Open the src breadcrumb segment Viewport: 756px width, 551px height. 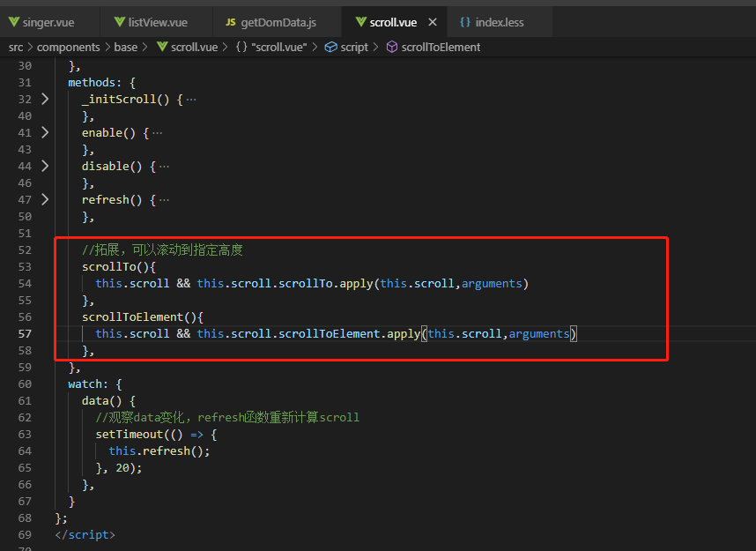tap(16, 47)
